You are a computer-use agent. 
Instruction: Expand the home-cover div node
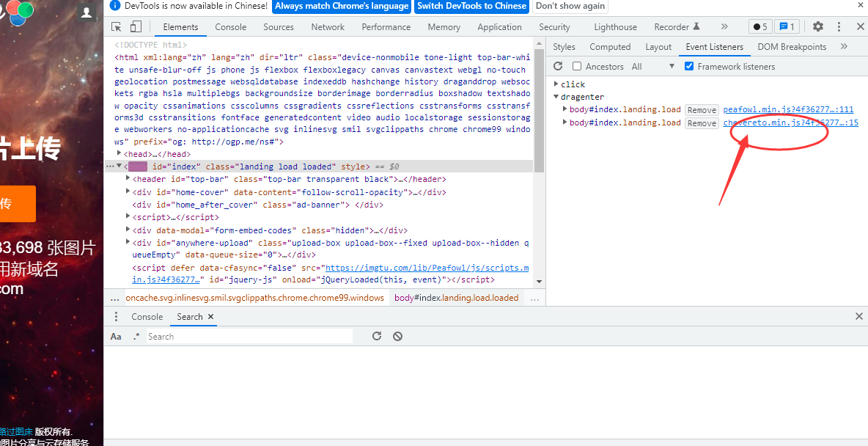pos(128,191)
